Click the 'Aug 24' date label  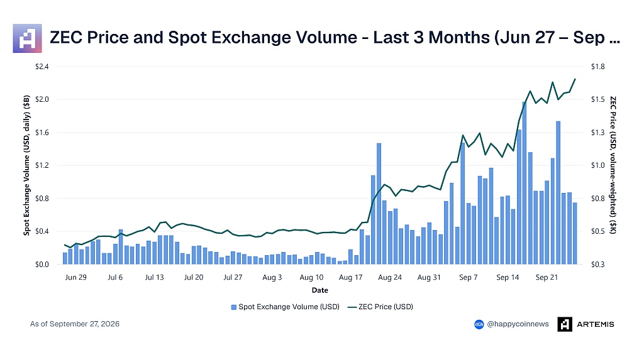pos(390,277)
